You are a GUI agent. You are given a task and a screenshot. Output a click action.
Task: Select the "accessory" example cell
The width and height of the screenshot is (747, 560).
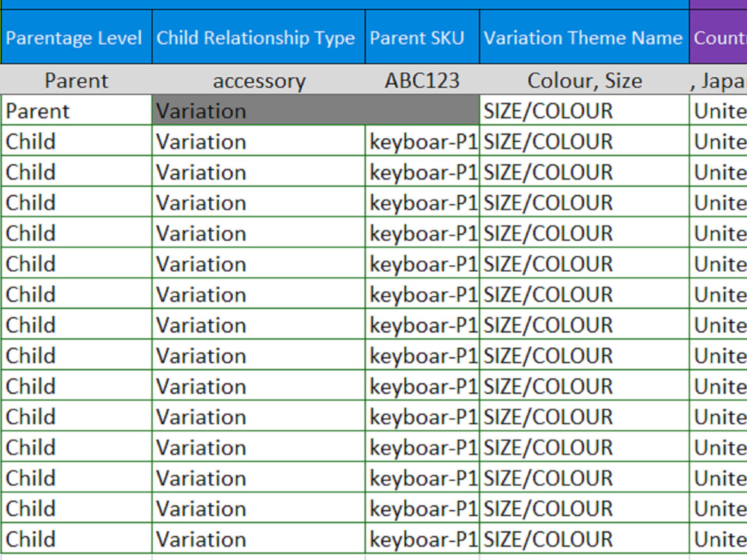click(258, 80)
